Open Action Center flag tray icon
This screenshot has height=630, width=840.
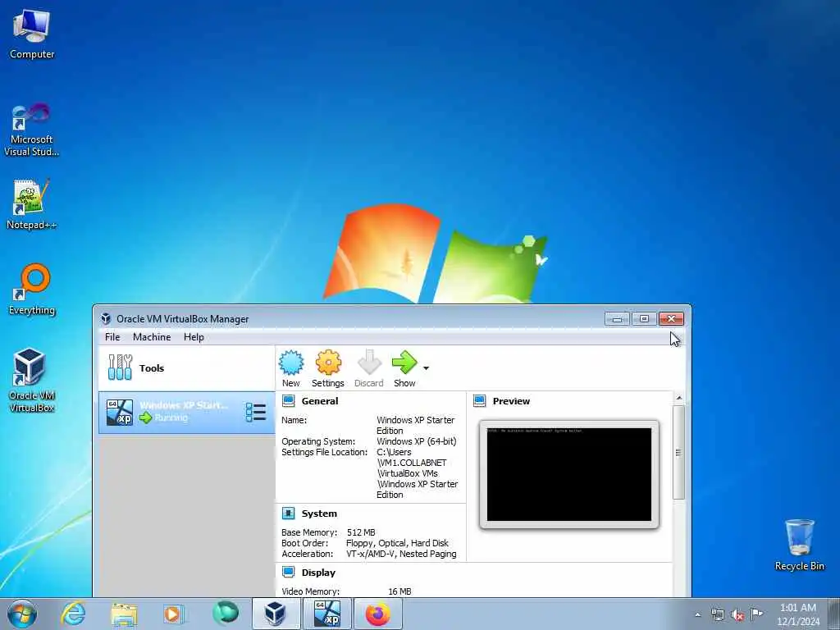point(756,614)
